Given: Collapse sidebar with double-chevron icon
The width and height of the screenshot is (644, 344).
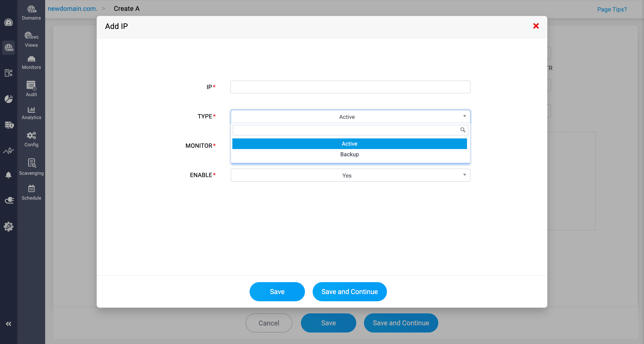Looking at the screenshot, I should click(x=9, y=324).
